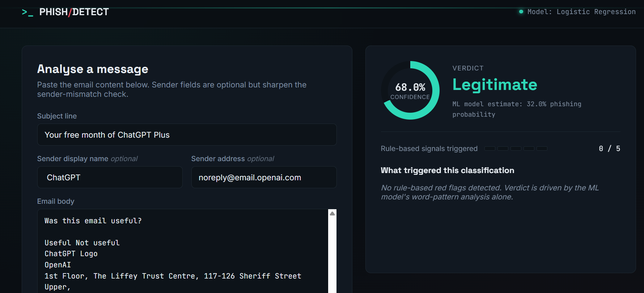Click 'What triggered this classification' heading
This screenshot has width=644, height=293.
(448, 171)
